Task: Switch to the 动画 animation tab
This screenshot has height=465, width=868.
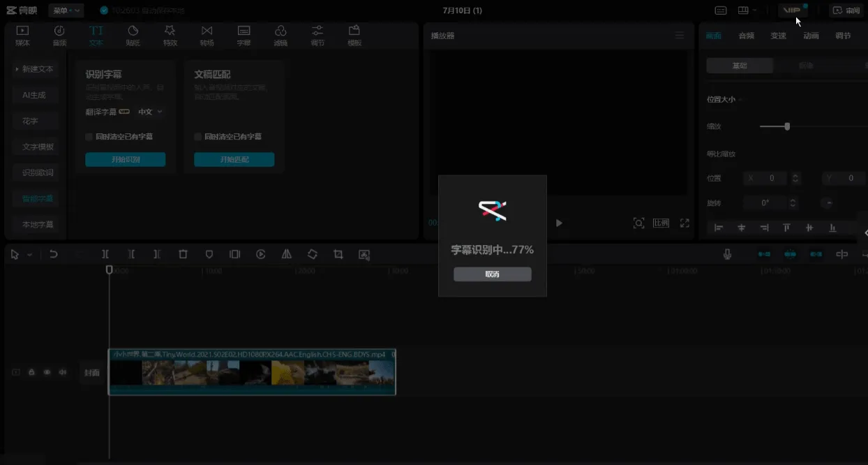Action: tap(811, 36)
